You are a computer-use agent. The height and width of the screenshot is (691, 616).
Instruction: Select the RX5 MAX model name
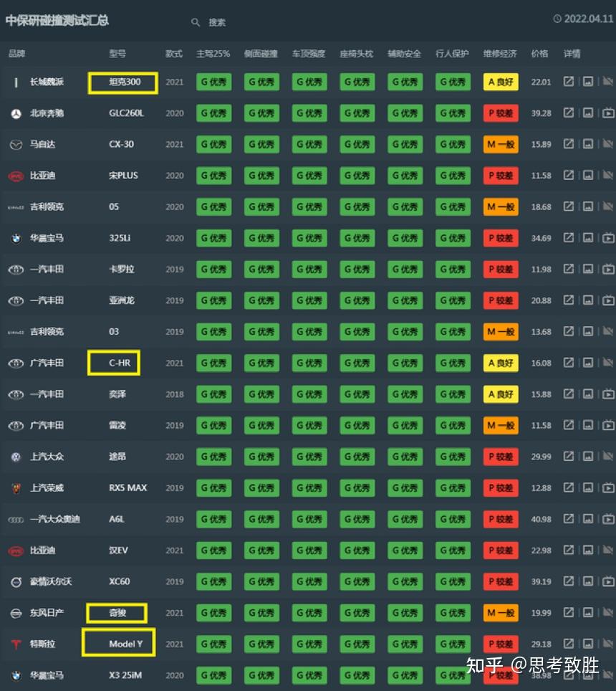coord(127,488)
